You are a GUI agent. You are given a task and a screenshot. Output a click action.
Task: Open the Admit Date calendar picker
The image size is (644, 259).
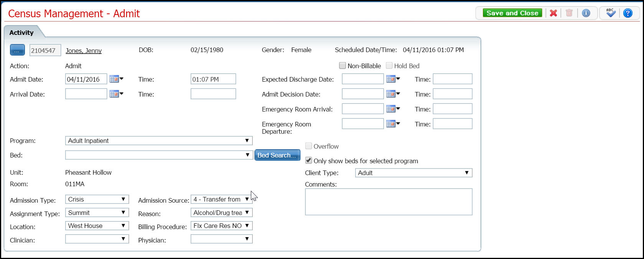pos(116,79)
